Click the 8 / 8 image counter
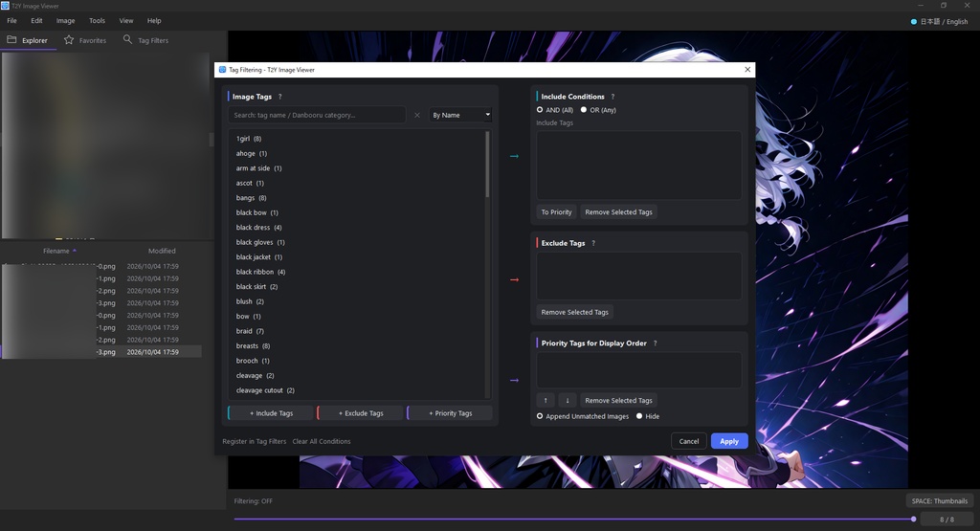 tap(947, 520)
